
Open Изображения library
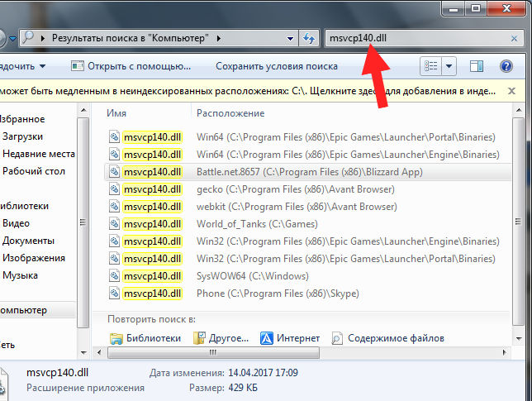click(34, 258)
